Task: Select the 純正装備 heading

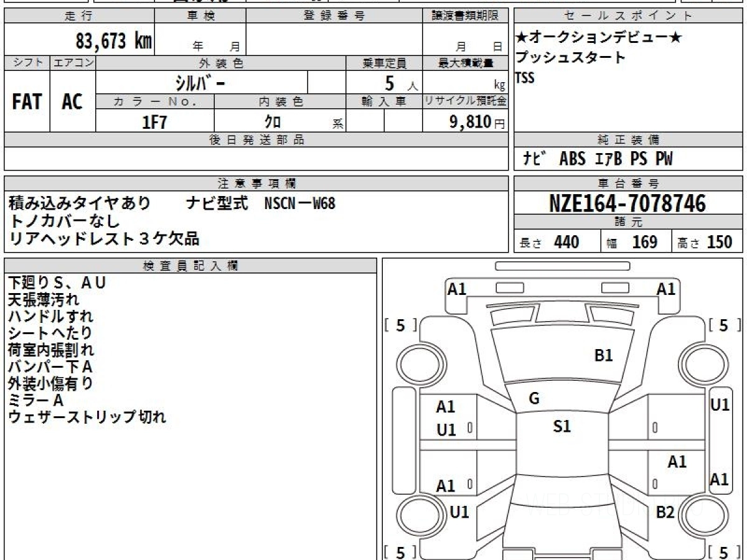Action: [x=628, y=140]
